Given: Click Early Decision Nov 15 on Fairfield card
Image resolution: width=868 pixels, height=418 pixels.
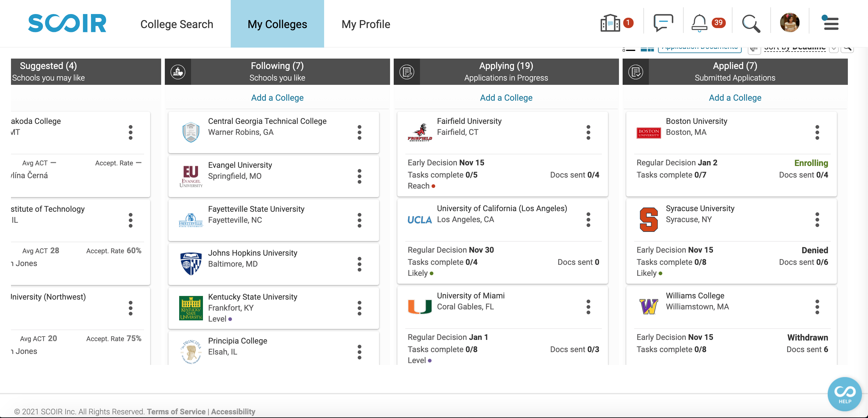Looking at the screenshot, I should pos(446,163).
